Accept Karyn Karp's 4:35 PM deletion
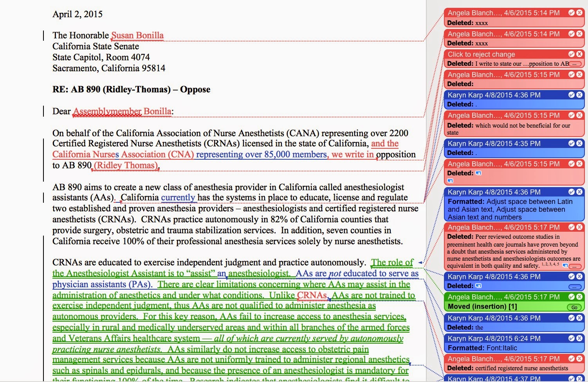Viewport: 588px width, 382px height. [x=572, y=143]
